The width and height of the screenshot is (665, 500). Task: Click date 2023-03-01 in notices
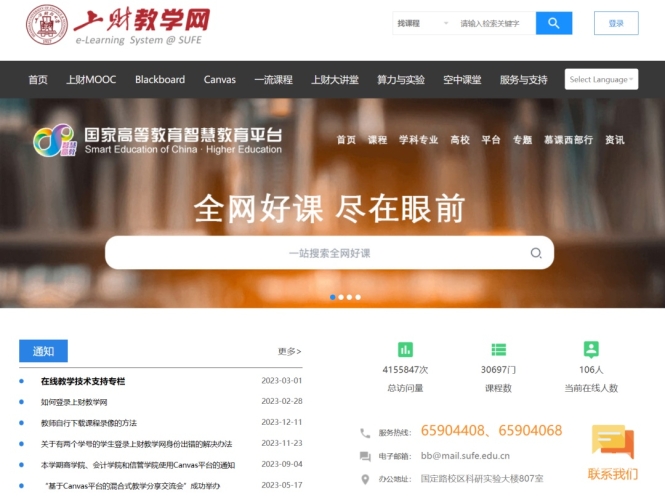click(x=282, y=380)
